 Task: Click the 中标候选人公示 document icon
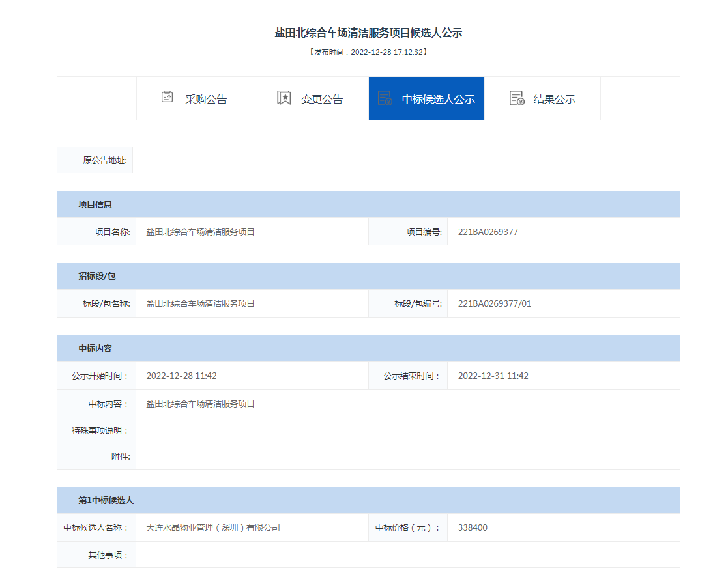[x=385, y=98]
